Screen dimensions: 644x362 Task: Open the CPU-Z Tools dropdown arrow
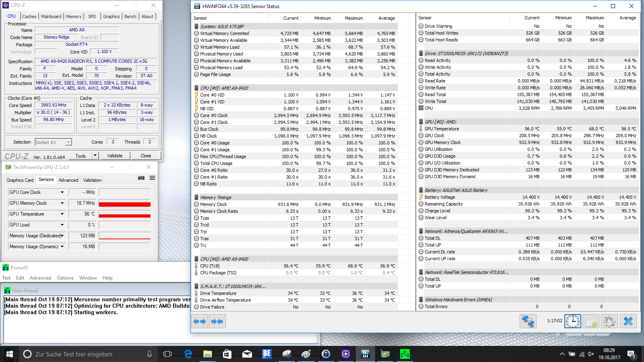[x=95, y=156]
